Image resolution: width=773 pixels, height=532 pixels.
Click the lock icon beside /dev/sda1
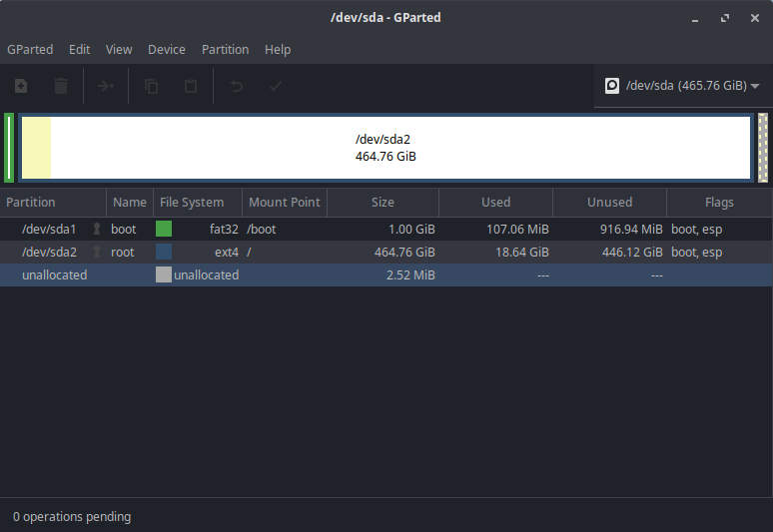click(97, 230)
